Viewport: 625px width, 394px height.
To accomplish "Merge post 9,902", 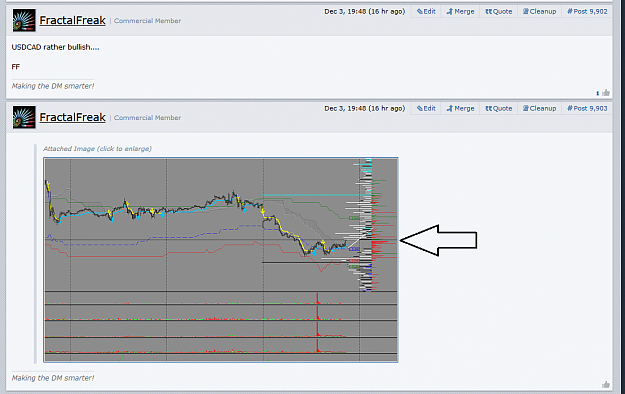I will coord(460,12).
